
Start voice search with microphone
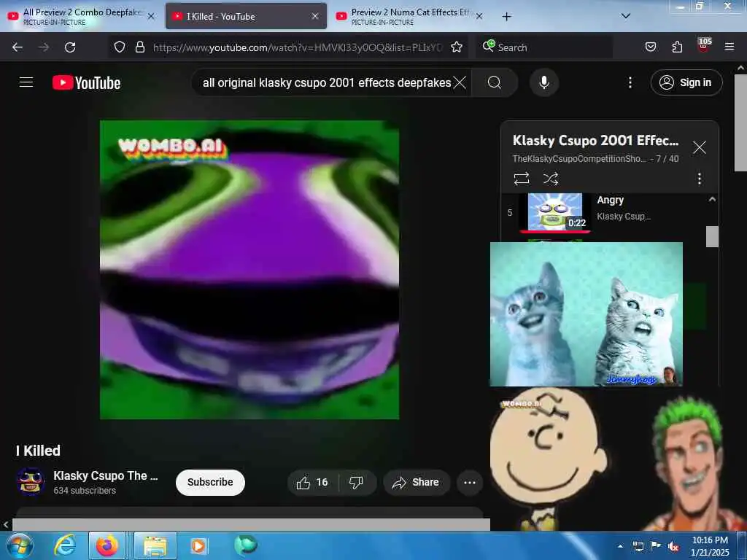[544, 83]
